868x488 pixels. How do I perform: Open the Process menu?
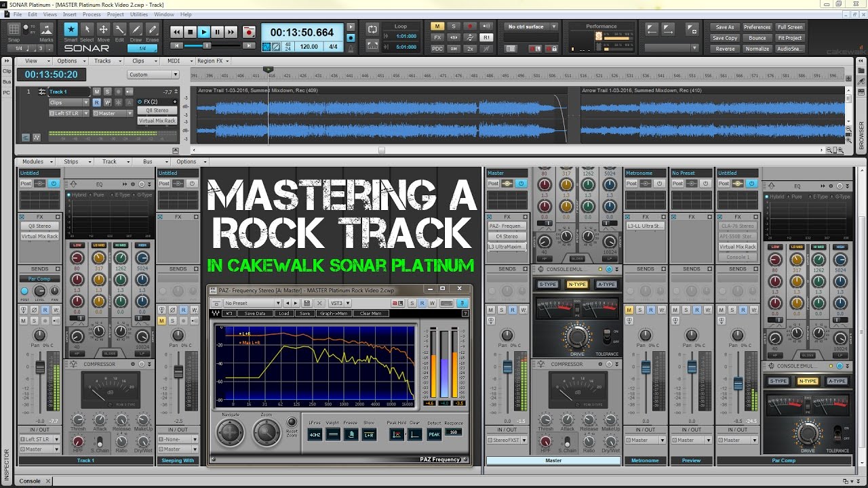(92, 14)
